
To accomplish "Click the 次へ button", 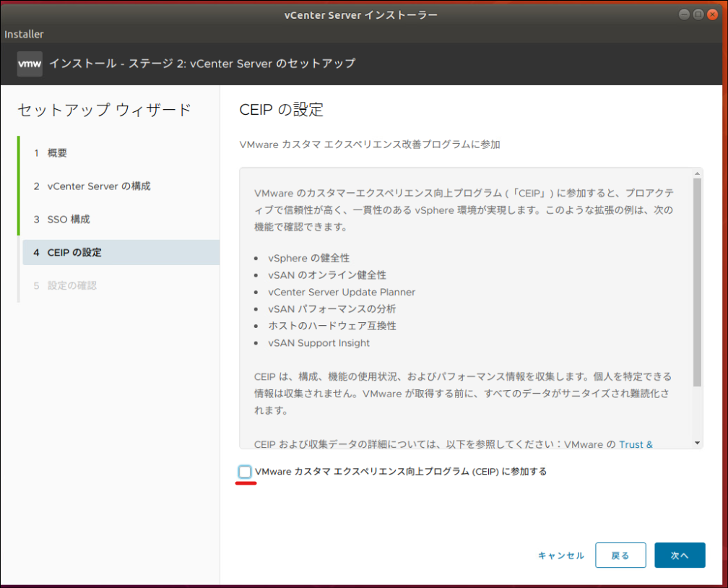I will coord(680,555).
